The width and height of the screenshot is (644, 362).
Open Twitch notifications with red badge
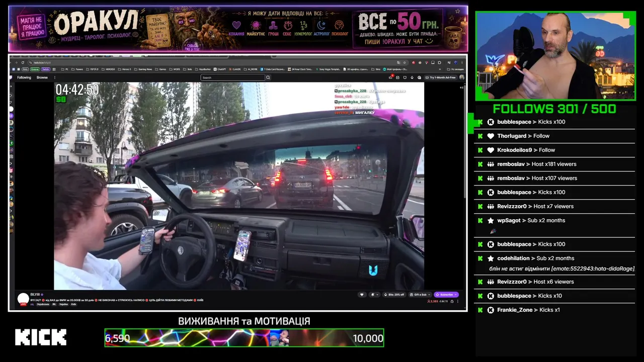click(391, 77)
